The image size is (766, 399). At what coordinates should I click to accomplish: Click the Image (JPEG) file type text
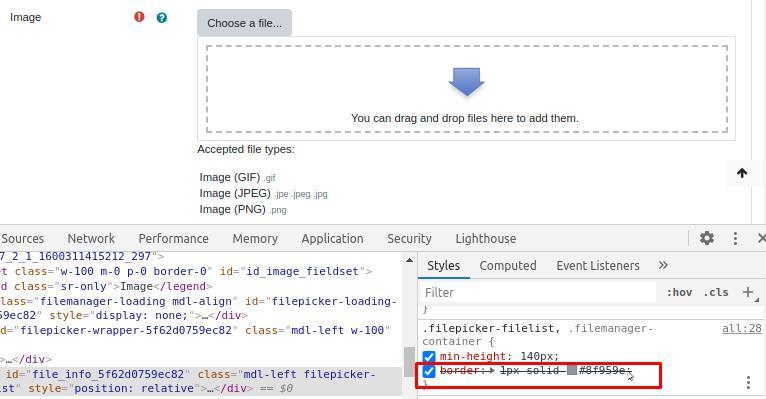[x=263, y=193]
